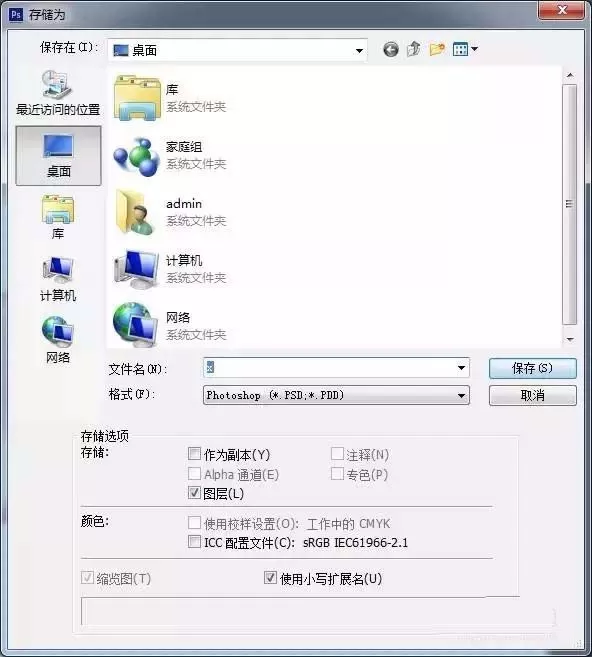Select the 网络 globe icon in file list
Image resolution: width=592 pixels, height=657 pixels.
tap(135, 325)
